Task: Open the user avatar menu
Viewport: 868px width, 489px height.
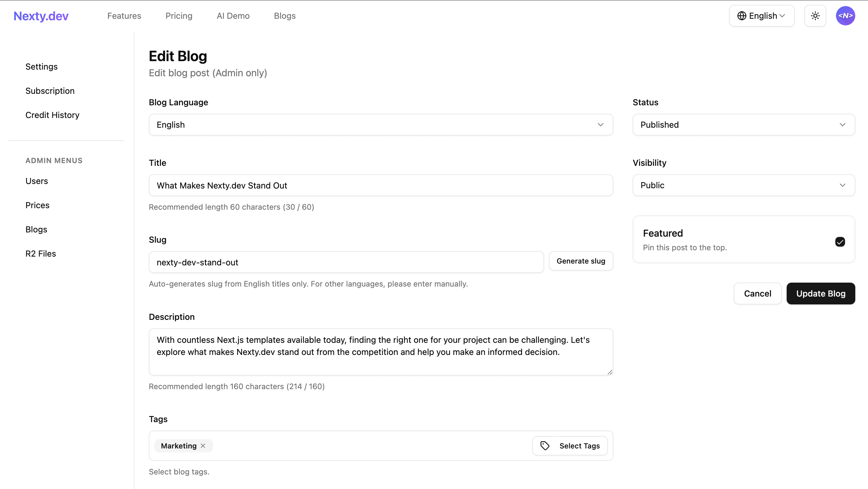Action: tap(845, 16)
